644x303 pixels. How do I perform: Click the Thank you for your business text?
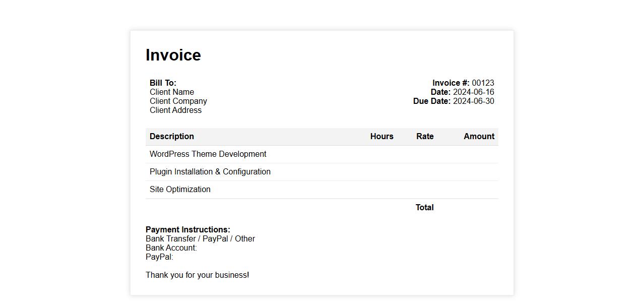pyautogui.click(x=198, y=275)
